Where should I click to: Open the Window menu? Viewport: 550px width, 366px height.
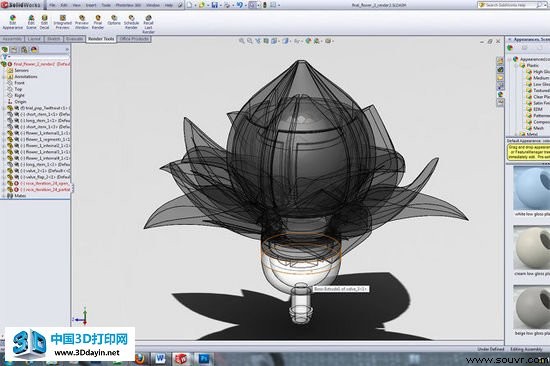tap(153, 5)
